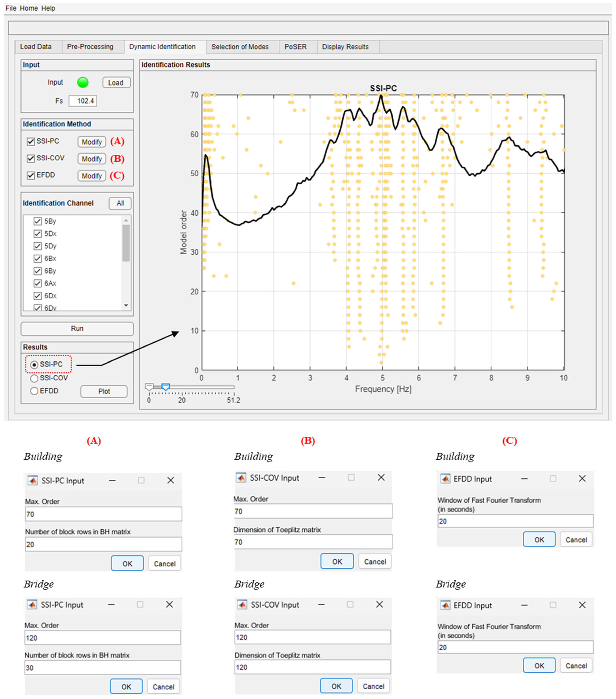Screen dimensions: 616x699
Task: Switch to the Selection of Modes tab
Action: (x=240, y=47)
